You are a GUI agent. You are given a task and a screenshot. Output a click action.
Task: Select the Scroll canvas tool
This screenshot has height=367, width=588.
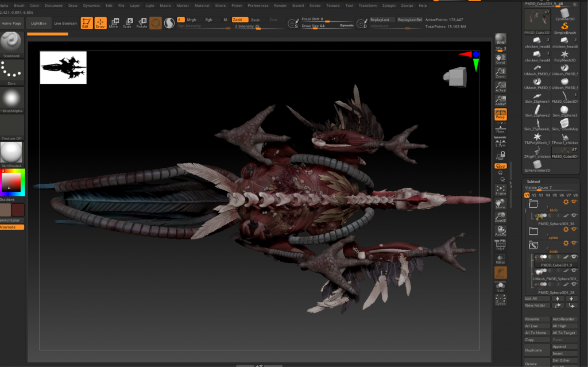point(500,58)
